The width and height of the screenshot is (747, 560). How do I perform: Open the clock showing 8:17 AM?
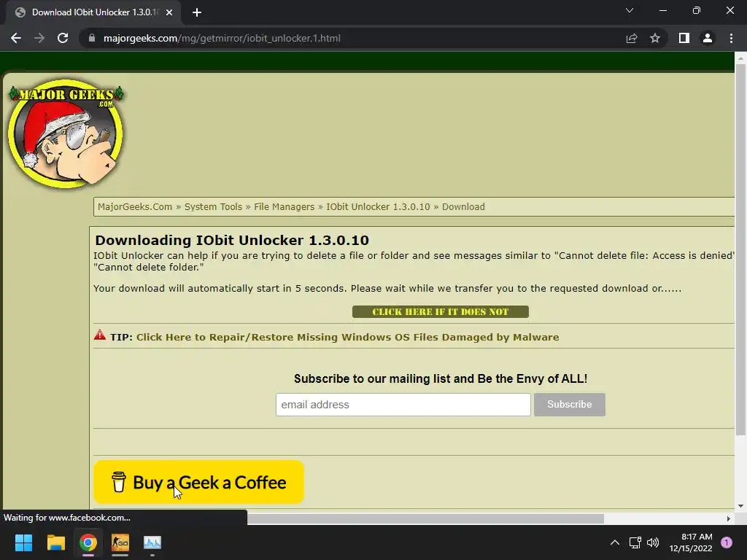pyautogui.click(x=691, y=542)
